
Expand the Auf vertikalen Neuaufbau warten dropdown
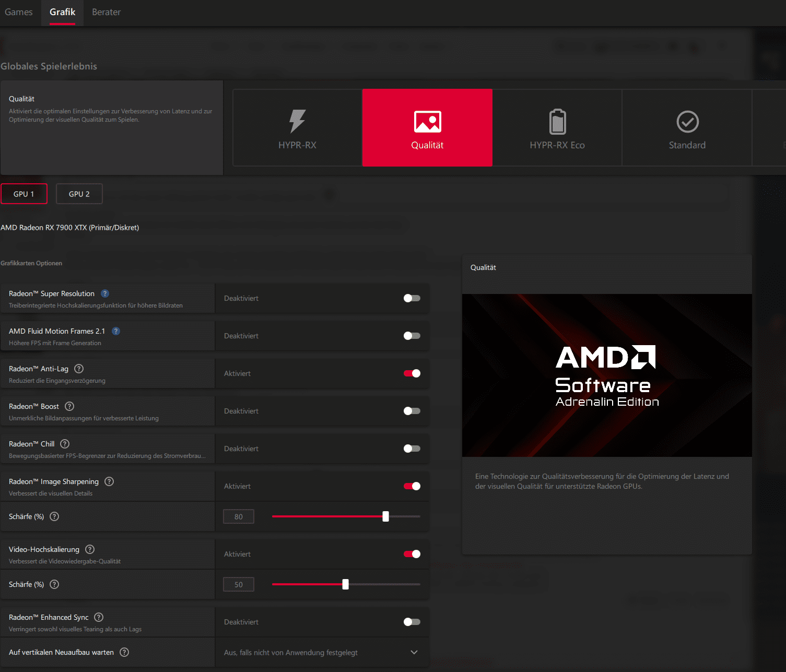(x=322, y=652)
